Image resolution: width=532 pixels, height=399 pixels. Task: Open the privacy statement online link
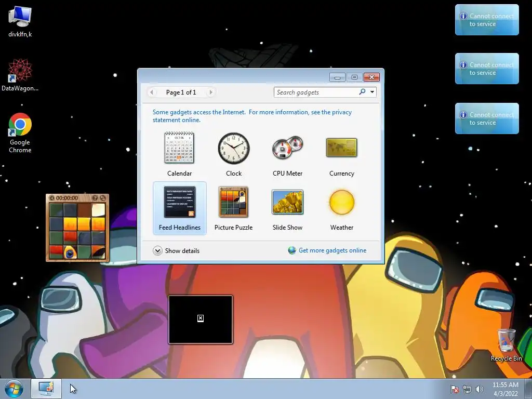(252, 116)
